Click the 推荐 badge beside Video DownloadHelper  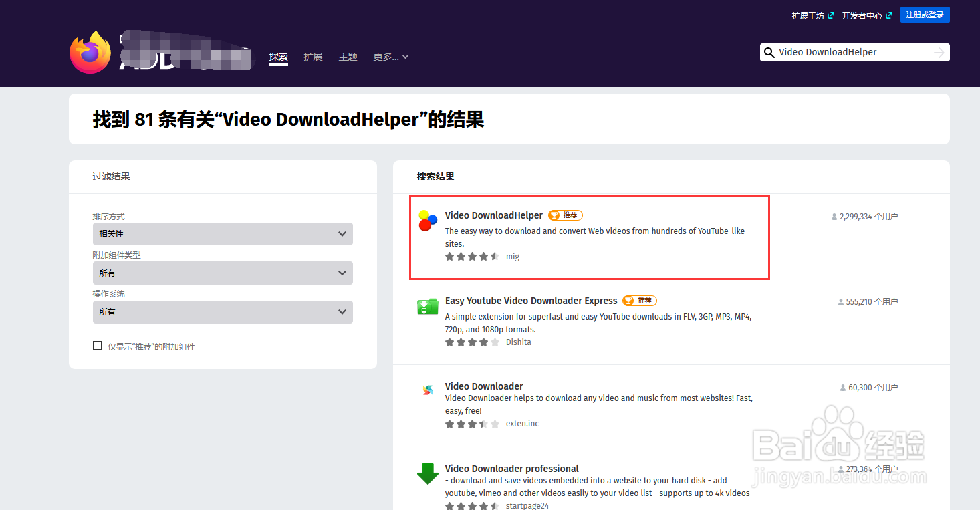(x=566, y=215)
